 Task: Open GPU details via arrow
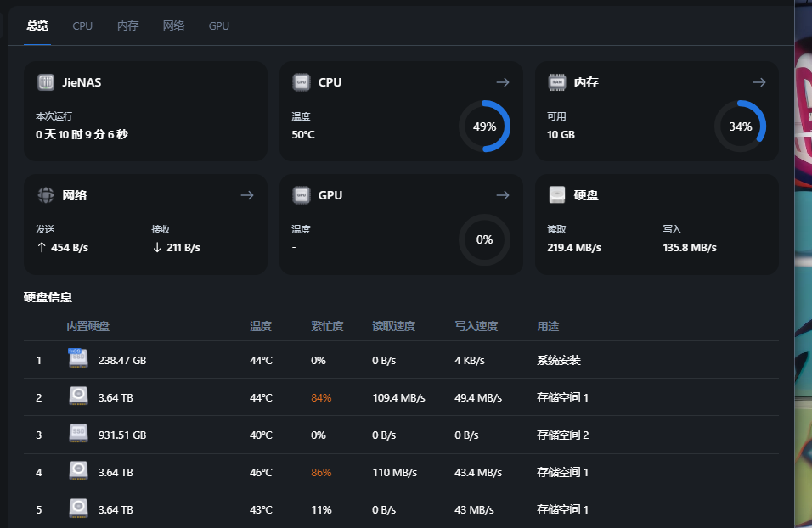tap(503, 195)
